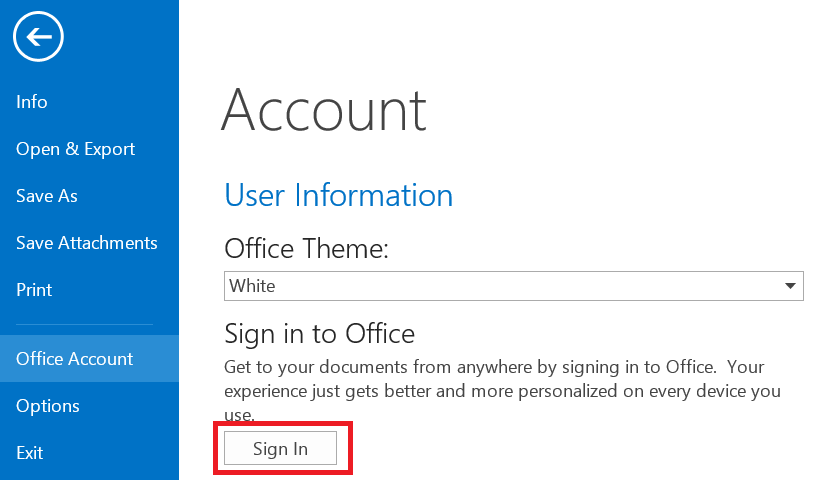Select Save Attachments
Screen dimensions: 818x480
tap(87, 243)
